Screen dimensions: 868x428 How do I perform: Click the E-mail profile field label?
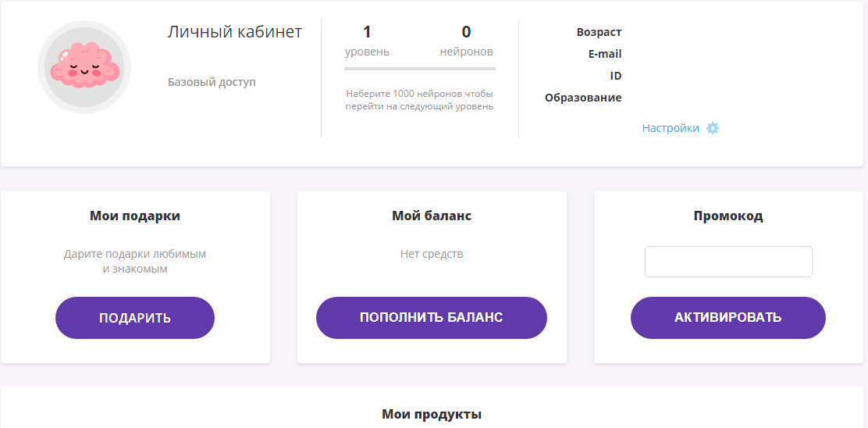coord(605,54)
